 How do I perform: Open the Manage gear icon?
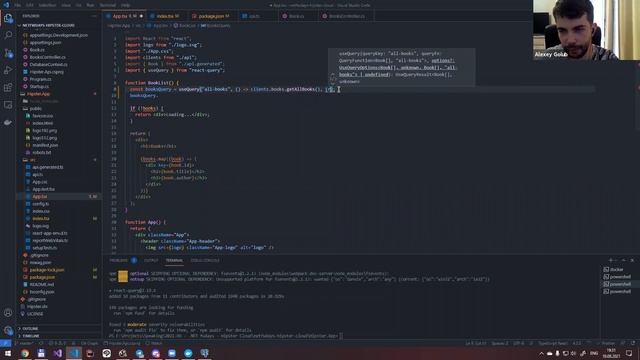[8, 330]
